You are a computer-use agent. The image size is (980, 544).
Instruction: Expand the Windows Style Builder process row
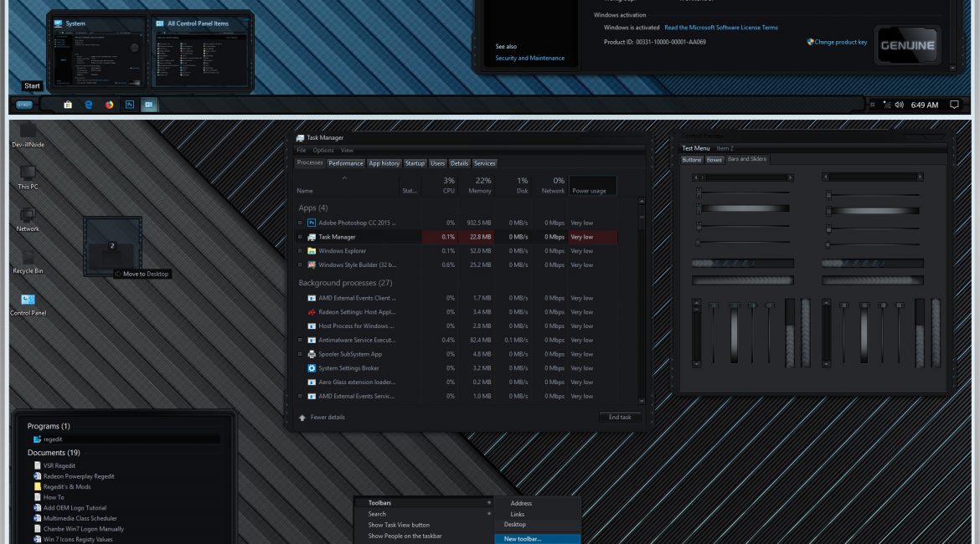point(300,264)
